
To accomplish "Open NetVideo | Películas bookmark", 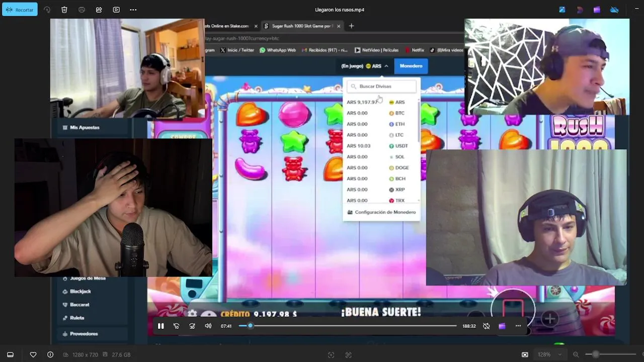I will [377, 50].
